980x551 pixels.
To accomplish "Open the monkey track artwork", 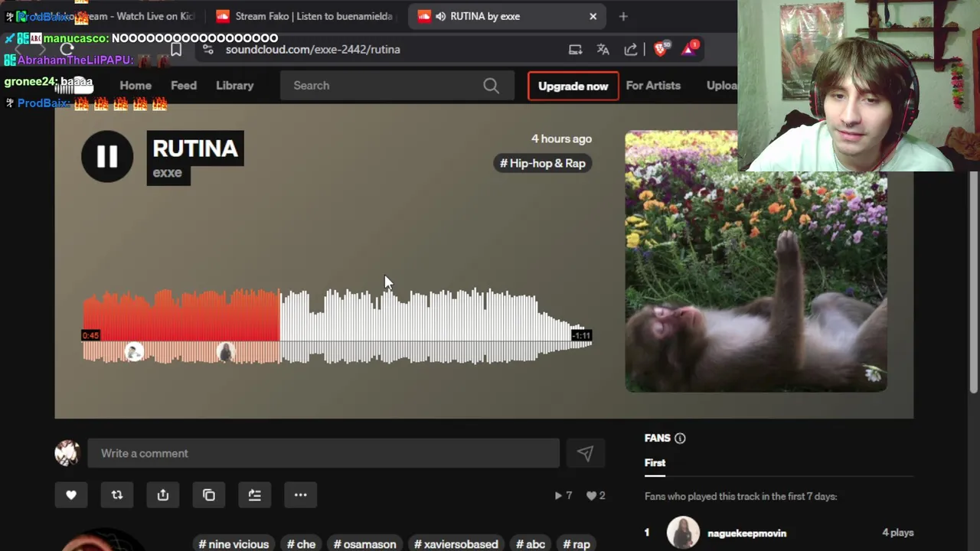I will [x=756, y=262].
